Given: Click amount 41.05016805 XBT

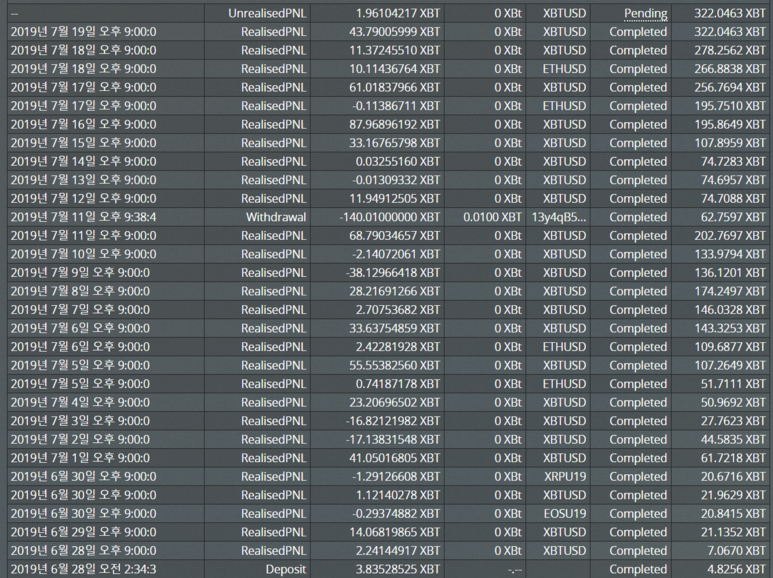Looking at the screenshot, I should click(394, 458).
